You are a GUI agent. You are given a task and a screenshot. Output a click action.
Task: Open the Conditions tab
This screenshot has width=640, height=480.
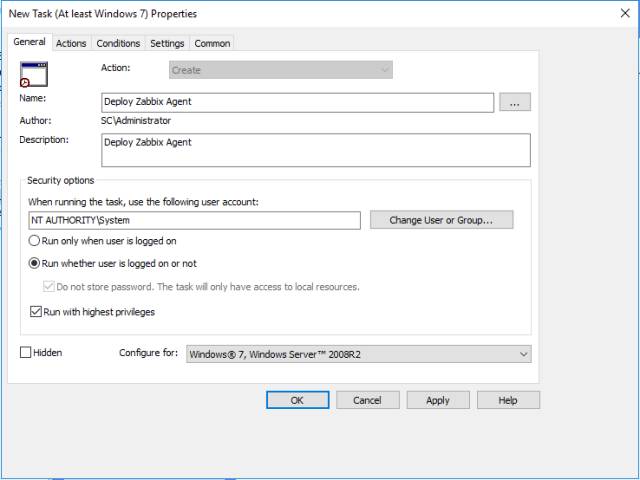click(x=118, y=43)
